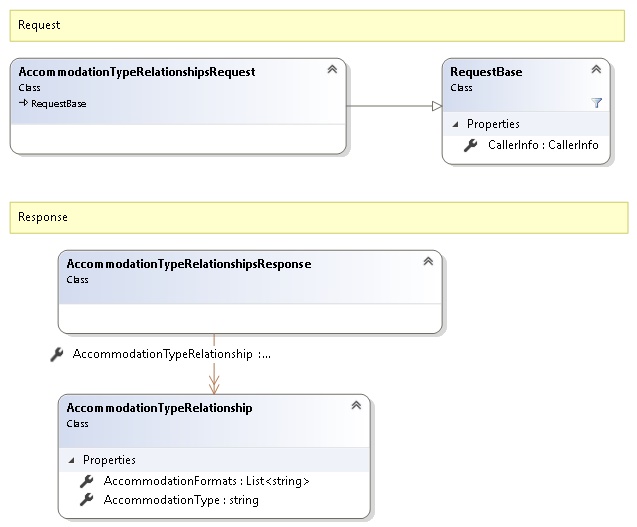The height and width of the screenshot is (527, 637).
Task: Collapse the AccommodationTypeRelationshipsRequest class chevron
Action: tap(331, 69)
